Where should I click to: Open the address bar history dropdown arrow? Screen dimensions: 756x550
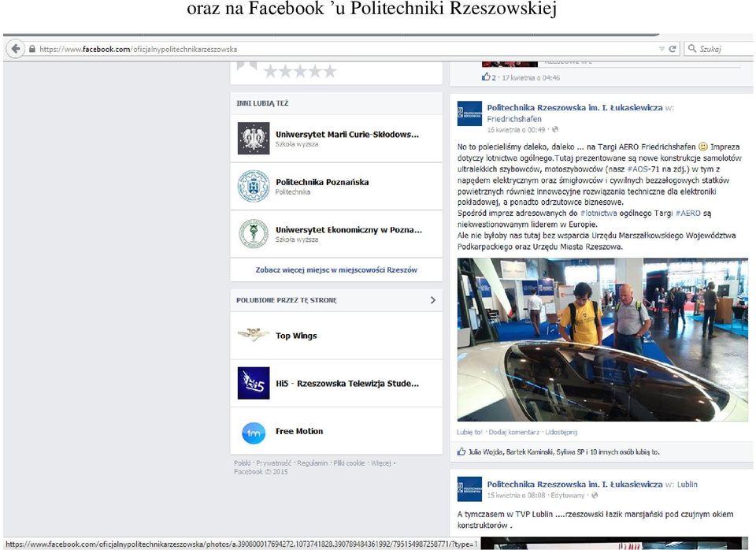click(661, 49)
